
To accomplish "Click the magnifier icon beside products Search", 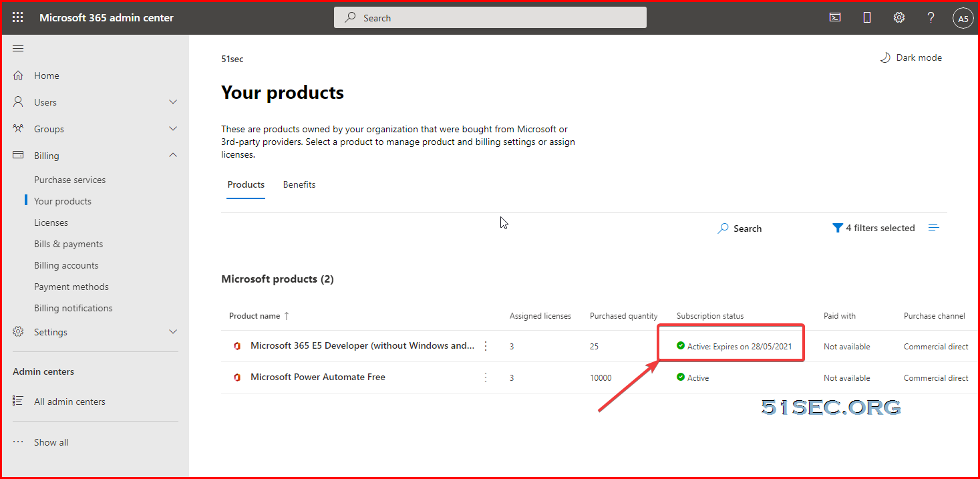I will pyautogui.click(x=723, y=228).
